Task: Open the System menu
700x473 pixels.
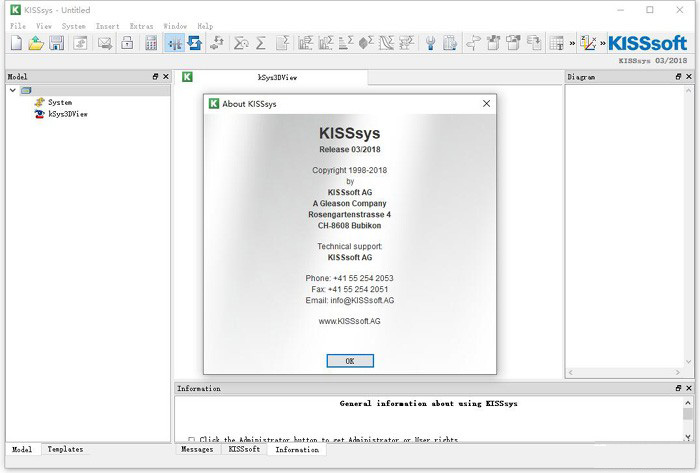Action: 74,26
